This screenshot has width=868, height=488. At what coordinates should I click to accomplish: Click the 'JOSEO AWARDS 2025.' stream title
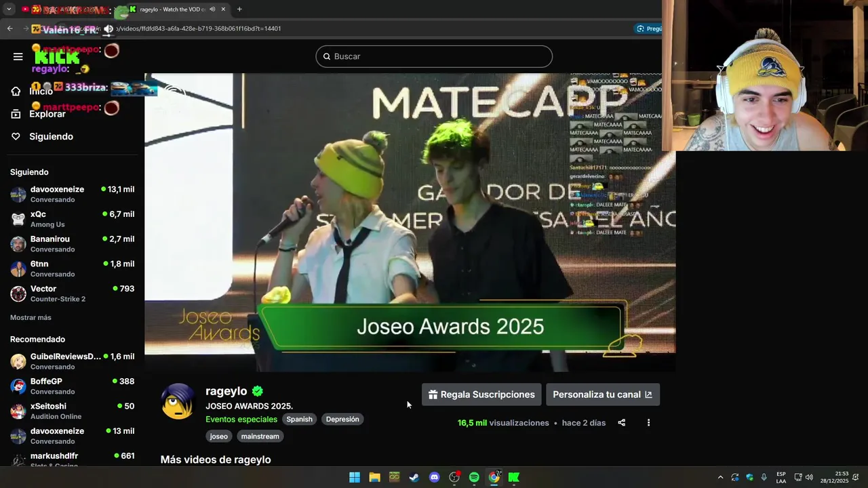tap(249, 406)
